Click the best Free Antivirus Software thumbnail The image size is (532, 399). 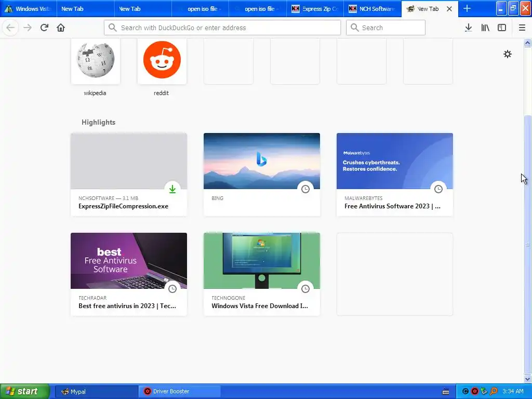(x=129, y=261)
